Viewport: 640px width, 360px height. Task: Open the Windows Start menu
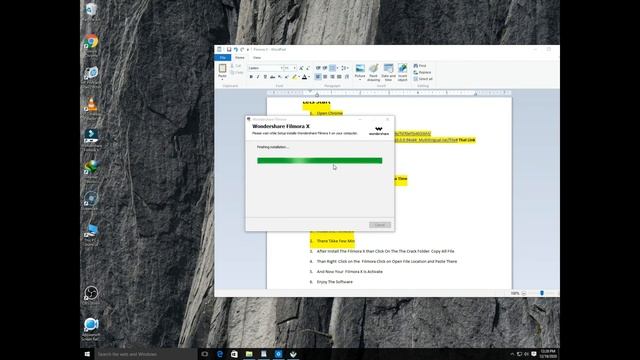[x=87, y=354]
